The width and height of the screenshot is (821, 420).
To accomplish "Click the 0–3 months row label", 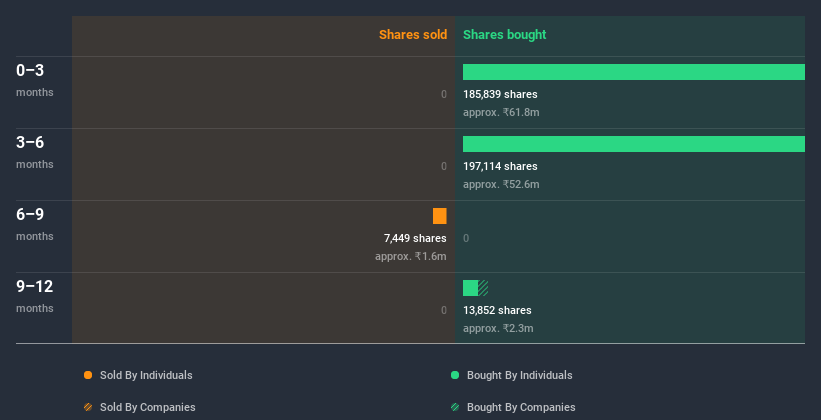I will point(35,79).
